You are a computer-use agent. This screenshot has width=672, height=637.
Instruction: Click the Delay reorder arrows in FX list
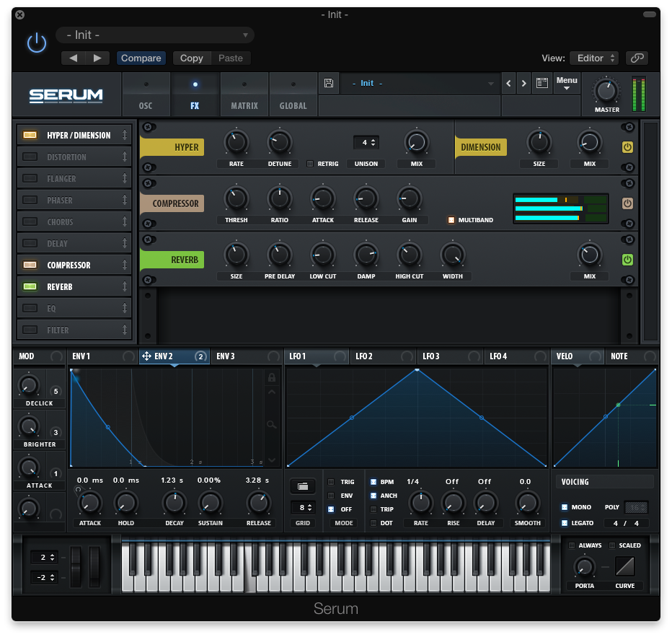click(x=125, y=243)
